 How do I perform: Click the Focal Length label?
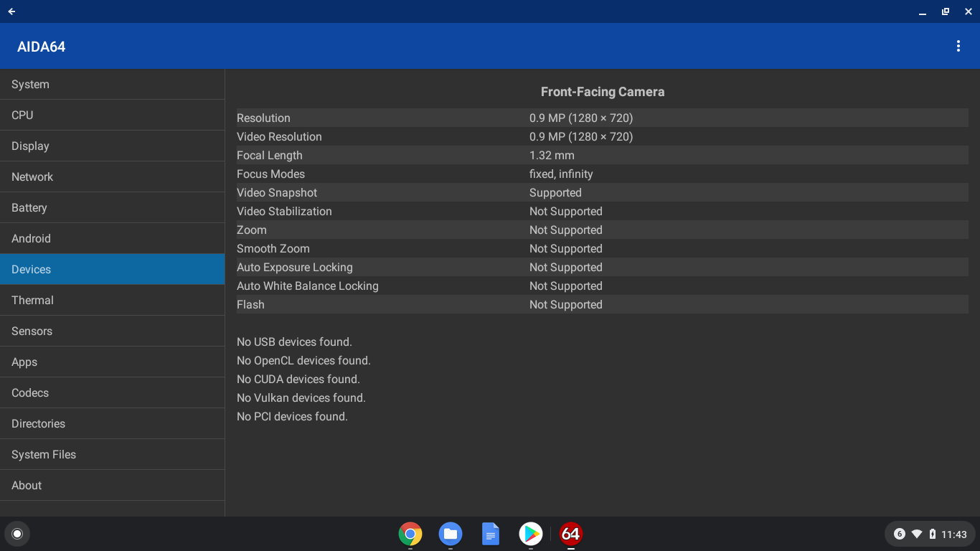pos(270,155)
